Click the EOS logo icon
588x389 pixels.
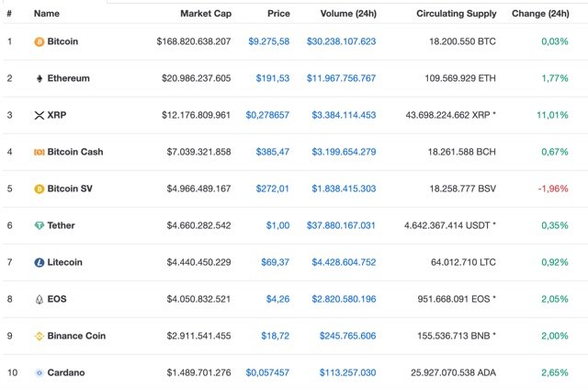tap(39, 299)
